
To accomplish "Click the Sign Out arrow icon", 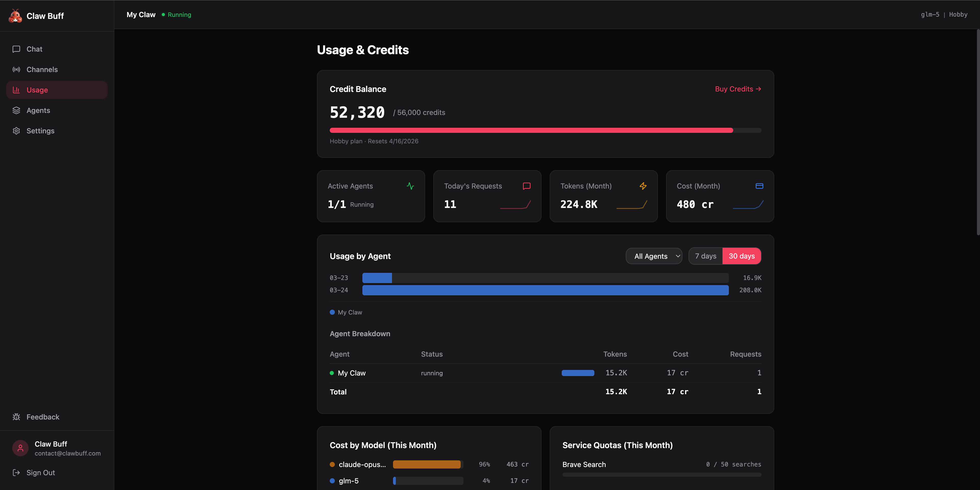I will coord(16,472).
